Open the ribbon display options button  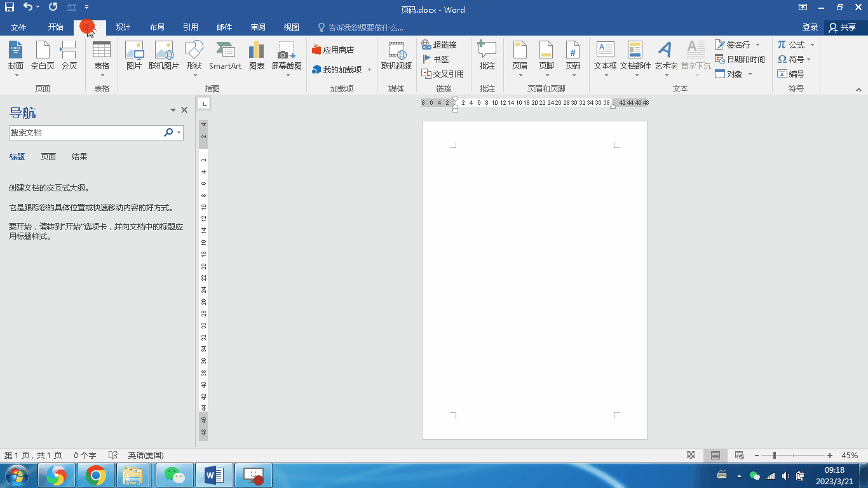coord(803,8)
